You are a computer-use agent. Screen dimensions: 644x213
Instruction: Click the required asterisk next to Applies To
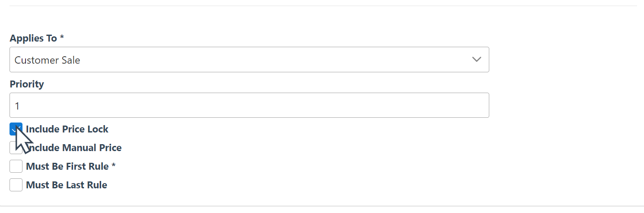(x=62, y=38)
